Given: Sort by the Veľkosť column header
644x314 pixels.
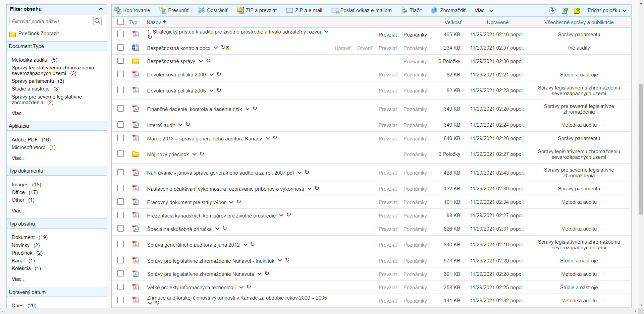Looking at the screenshot, I should (453, 22).
